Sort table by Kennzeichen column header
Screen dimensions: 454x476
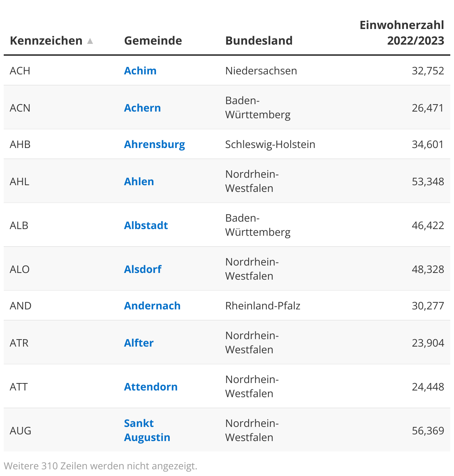(x=46, y=41)
